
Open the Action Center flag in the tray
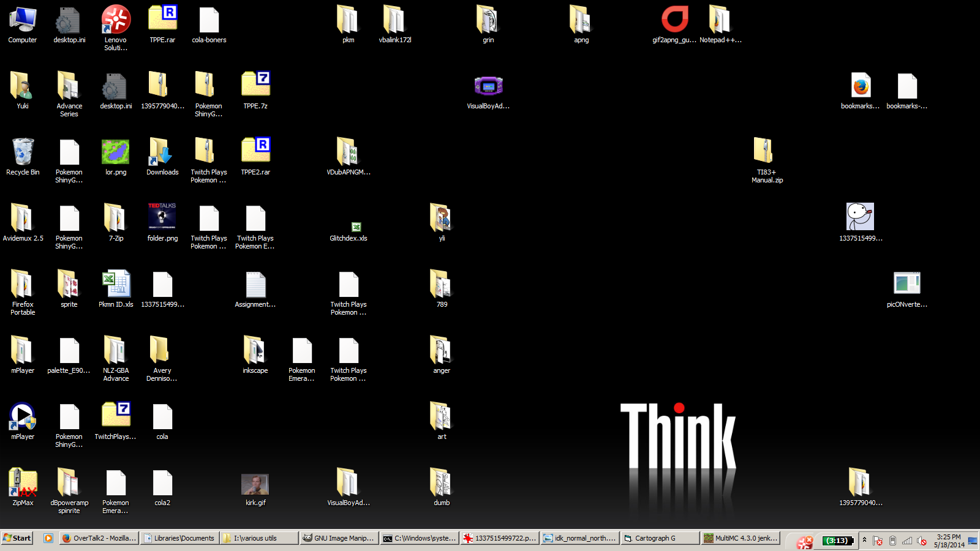coord(878,541)
